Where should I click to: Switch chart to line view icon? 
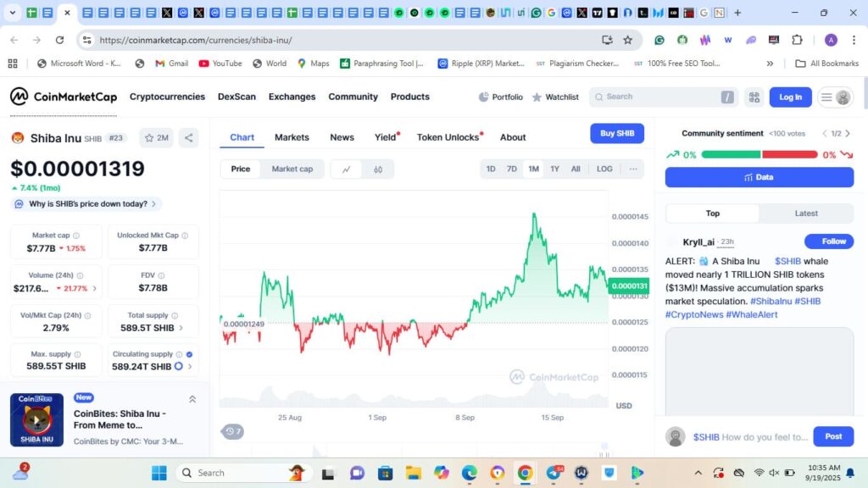click(x=347, y=169)
